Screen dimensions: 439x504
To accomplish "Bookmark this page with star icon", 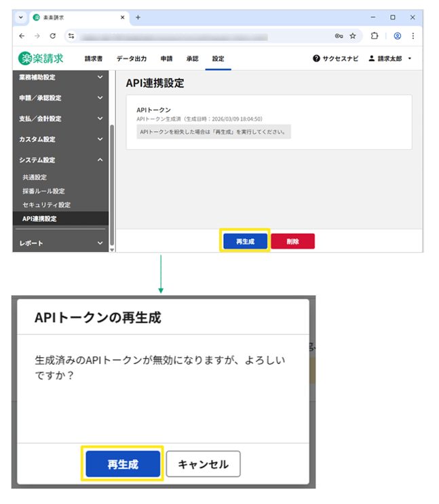I will (x=353, y=36).
